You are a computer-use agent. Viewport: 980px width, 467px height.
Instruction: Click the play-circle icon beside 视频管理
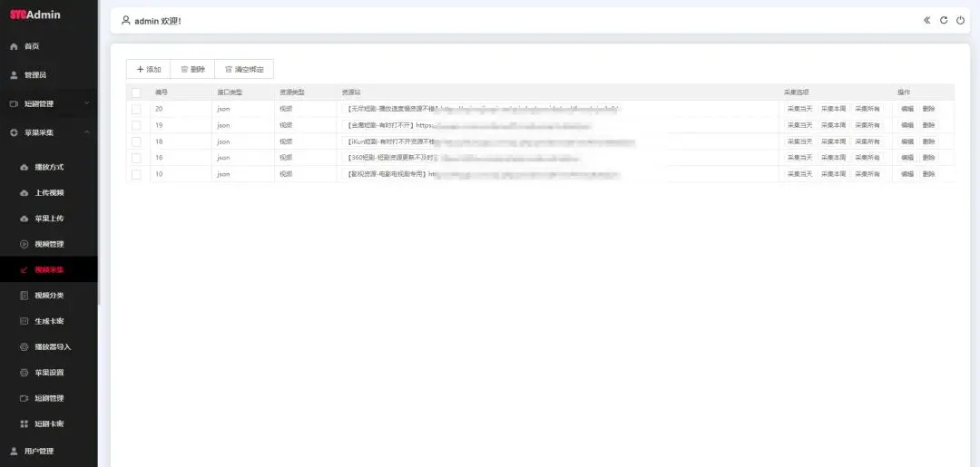tap(24, 244)
